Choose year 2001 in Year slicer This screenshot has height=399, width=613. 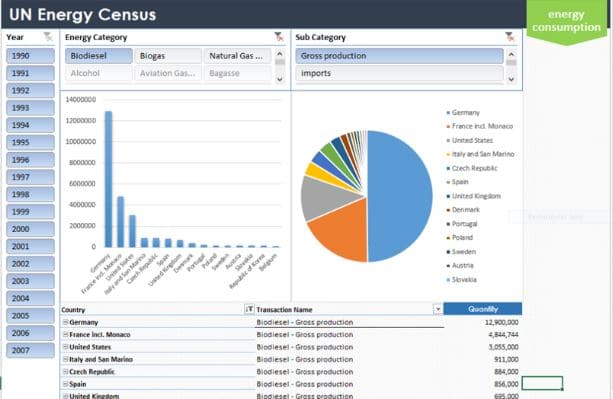[30, 246]
